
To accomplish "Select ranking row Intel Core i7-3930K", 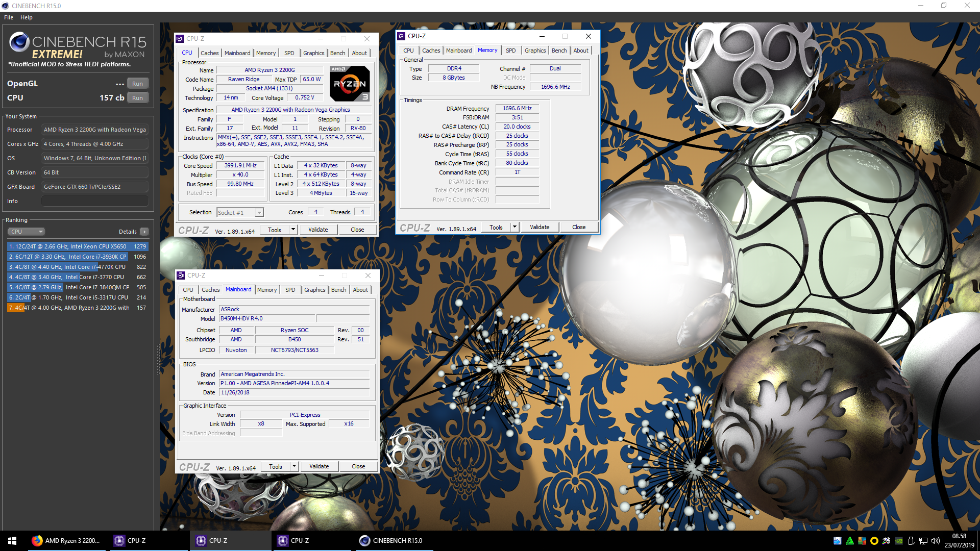I will pyautogui.click(x=78, y=257).
